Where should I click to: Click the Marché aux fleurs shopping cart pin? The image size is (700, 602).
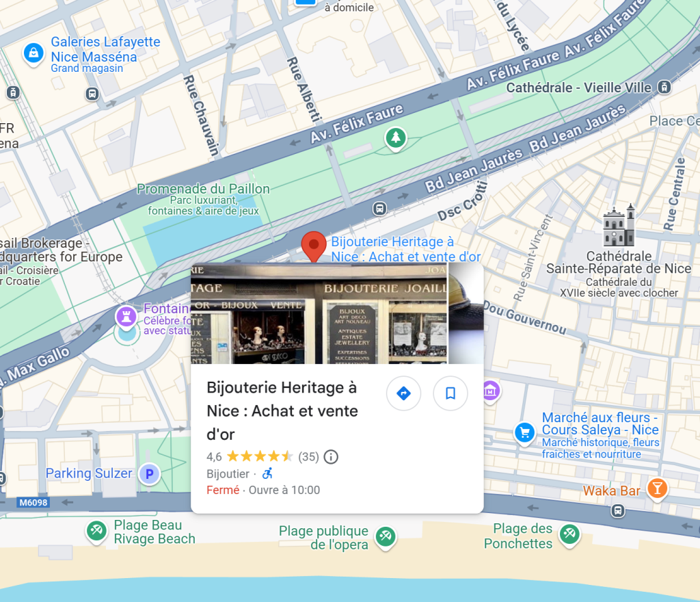(x=525, y=433)
